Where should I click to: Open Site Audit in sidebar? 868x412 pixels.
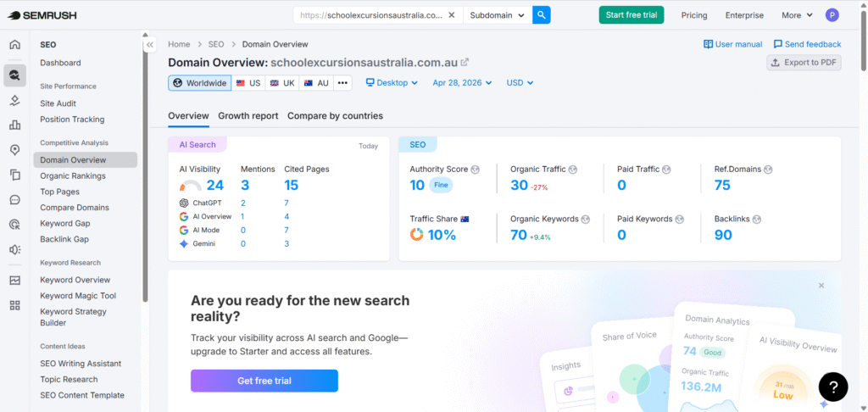[58, 103]
